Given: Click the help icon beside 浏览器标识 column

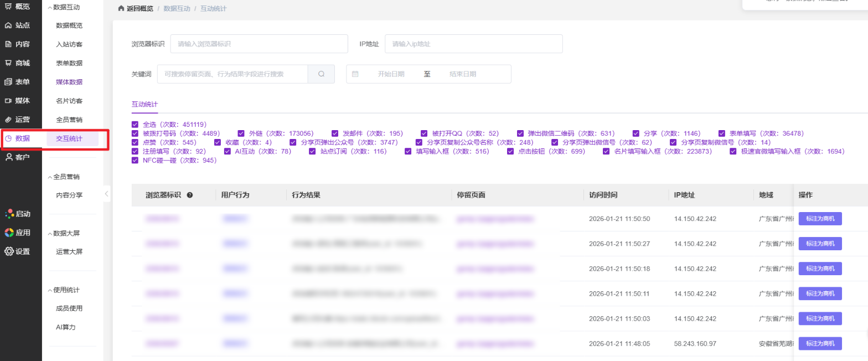Looking at the screenshot, I should (190, 195).
